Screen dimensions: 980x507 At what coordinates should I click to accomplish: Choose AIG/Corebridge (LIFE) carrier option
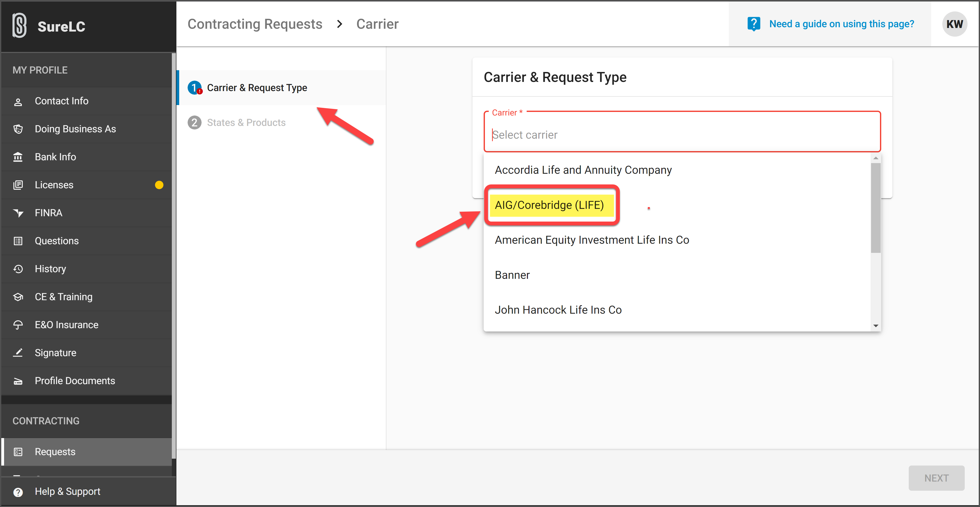(677, 205)
